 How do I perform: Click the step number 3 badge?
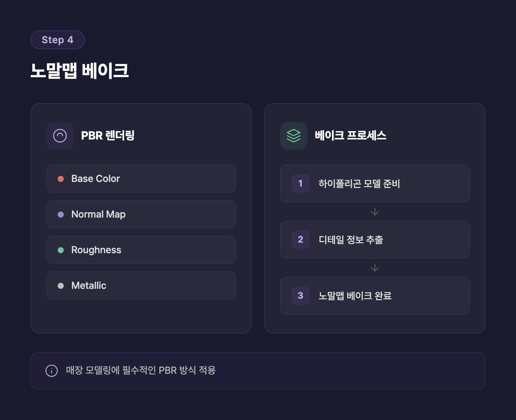point(300,296)
